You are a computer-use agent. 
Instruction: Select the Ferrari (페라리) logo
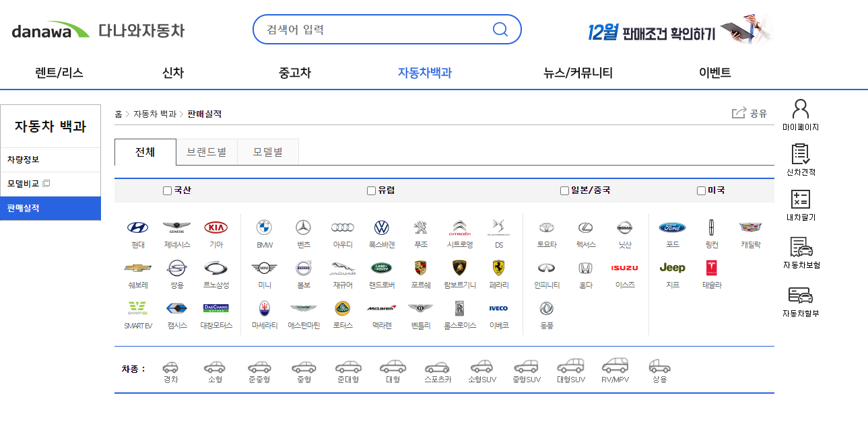[499, 268]
